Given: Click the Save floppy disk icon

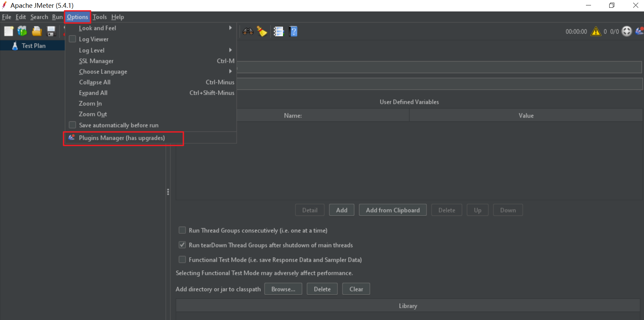Looking at the screenshot, I should 51,31.
